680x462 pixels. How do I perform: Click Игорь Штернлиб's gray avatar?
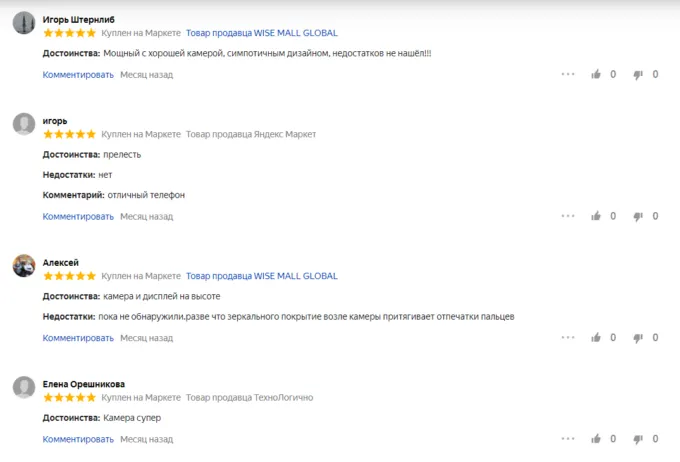pos(24,24)
